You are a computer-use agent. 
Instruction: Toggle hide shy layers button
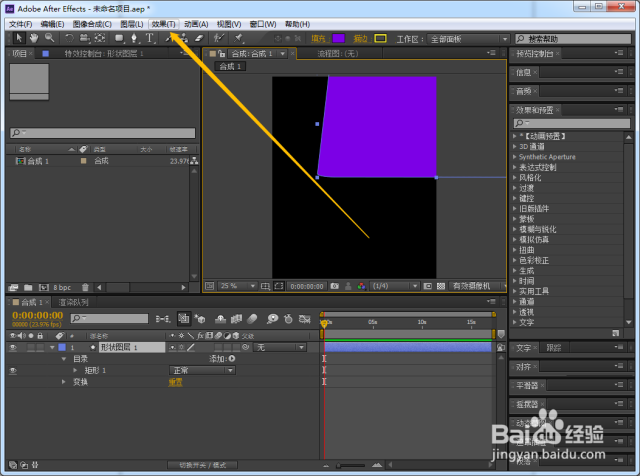220,319
